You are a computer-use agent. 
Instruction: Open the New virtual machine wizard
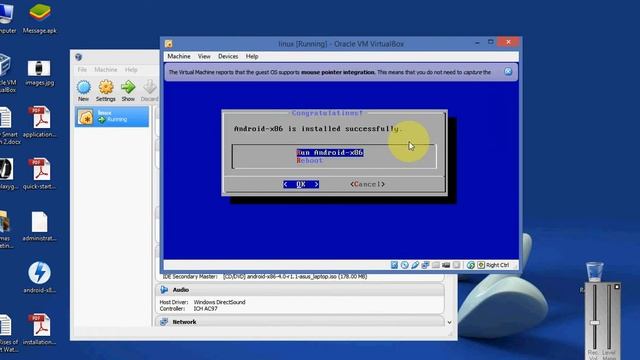tap(84, 91)
